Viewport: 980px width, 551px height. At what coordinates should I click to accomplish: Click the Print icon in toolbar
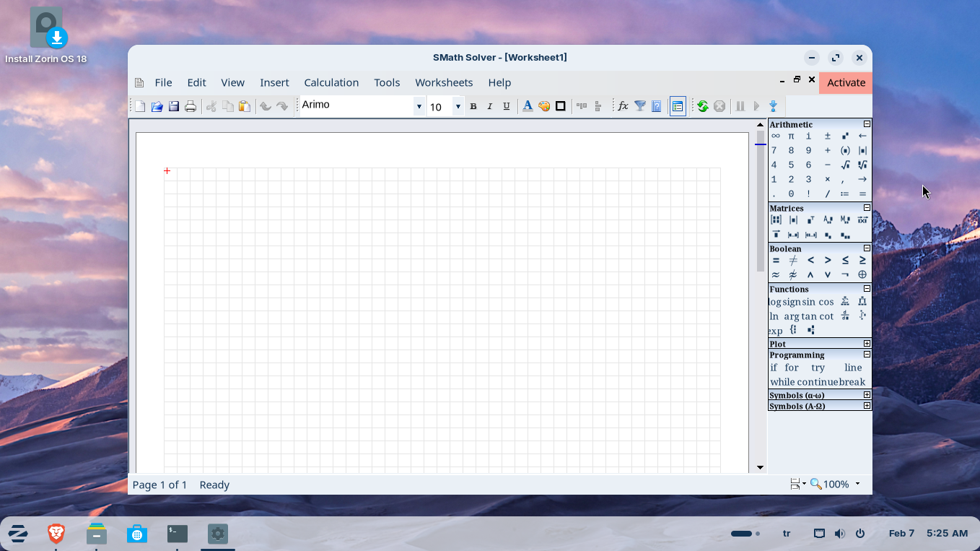point(191,107)
